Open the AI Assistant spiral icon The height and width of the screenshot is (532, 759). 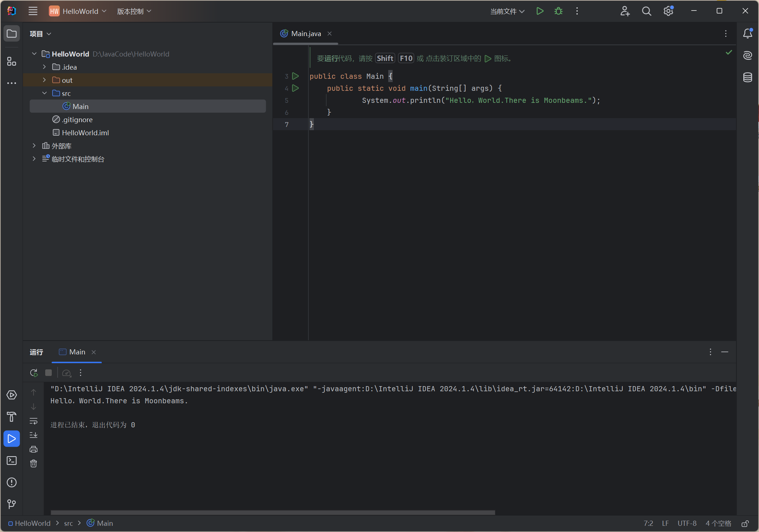coord(748,55)
